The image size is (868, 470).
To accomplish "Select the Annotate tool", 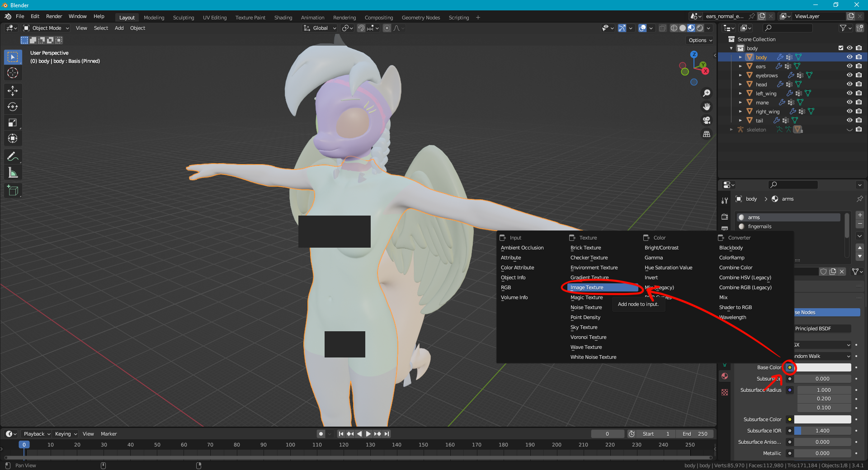I will point(13,156).
